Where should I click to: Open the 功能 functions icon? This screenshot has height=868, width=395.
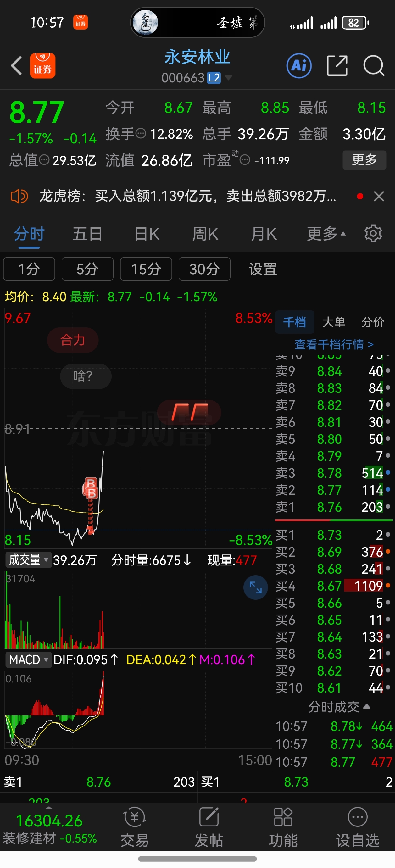click(x=283, y=827)
